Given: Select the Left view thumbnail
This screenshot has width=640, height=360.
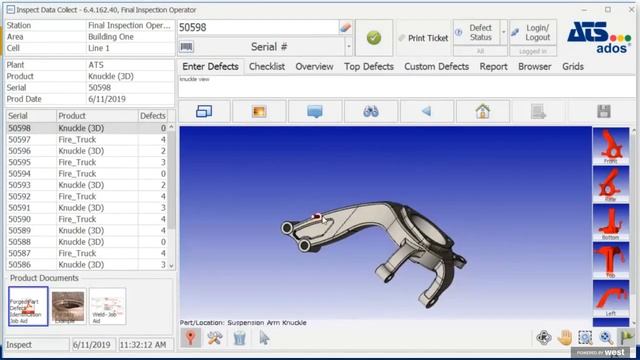Looking at the screenshot, I should [611, 298].
